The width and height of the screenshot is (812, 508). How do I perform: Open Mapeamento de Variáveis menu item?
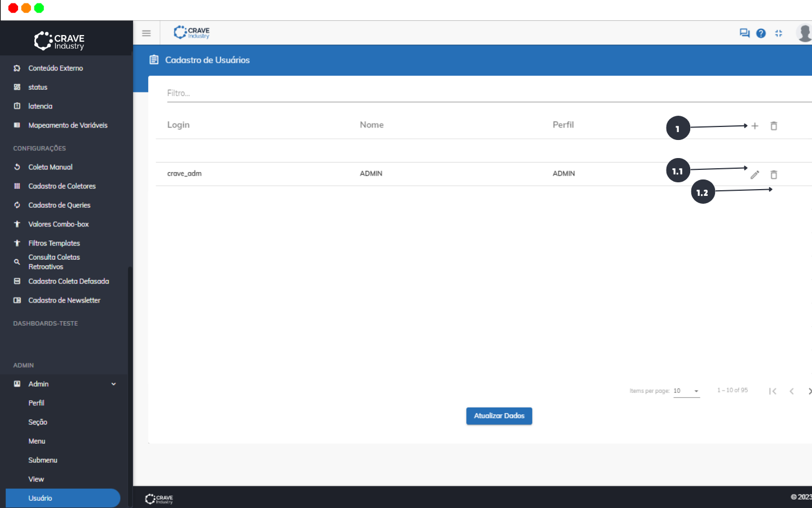pos(67,125)
